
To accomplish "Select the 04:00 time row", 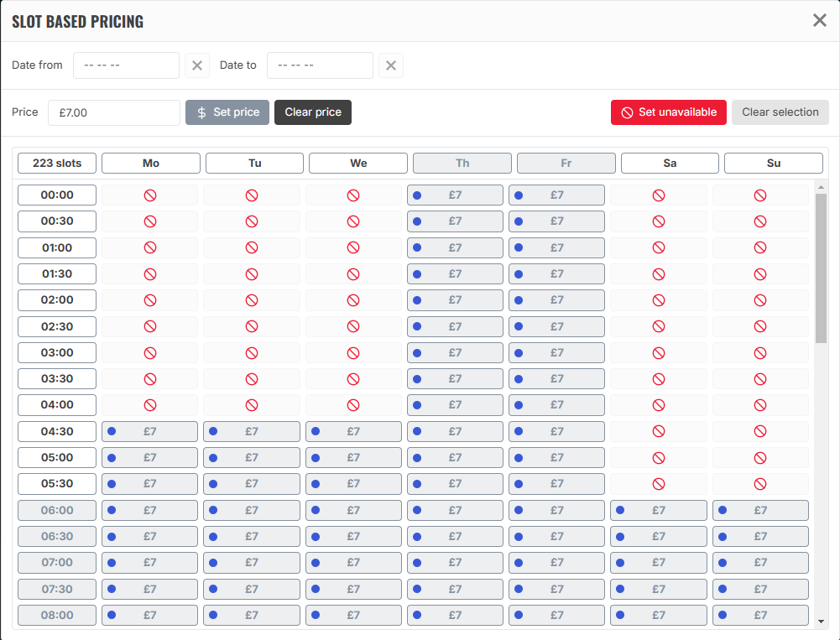I will tap(57, 405).
